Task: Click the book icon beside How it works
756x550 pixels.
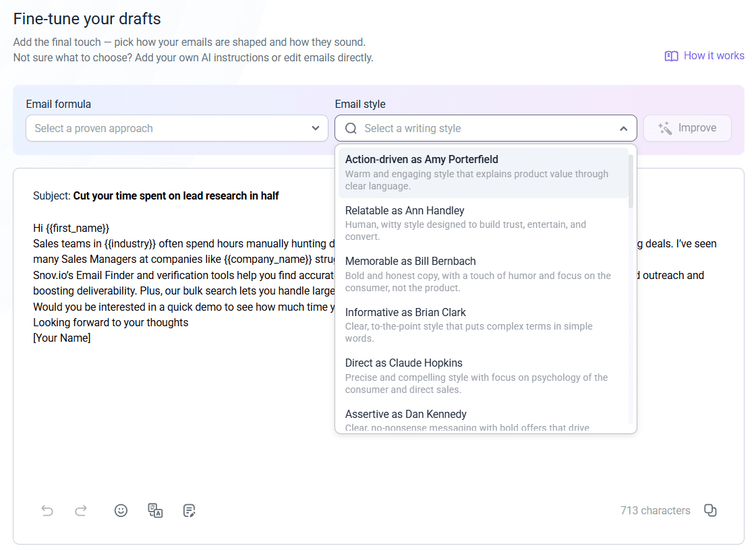Action: click(x=671, y=56)
